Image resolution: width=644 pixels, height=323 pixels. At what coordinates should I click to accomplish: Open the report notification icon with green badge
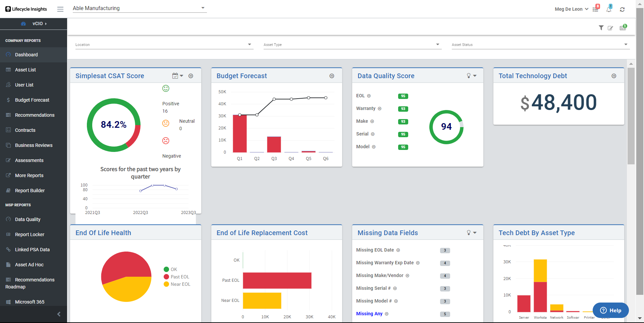coord(622,28)
